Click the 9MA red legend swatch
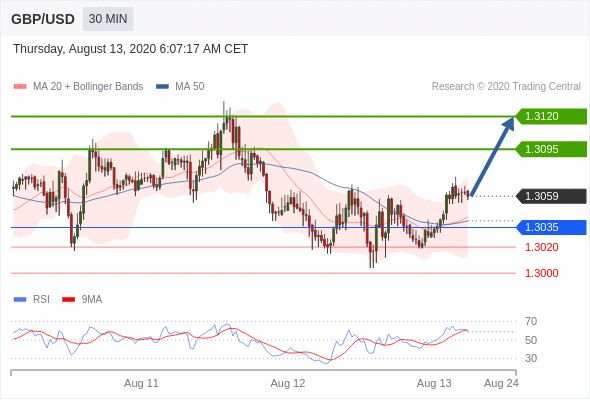The image size is (590, 400). (x=68, y=300)
